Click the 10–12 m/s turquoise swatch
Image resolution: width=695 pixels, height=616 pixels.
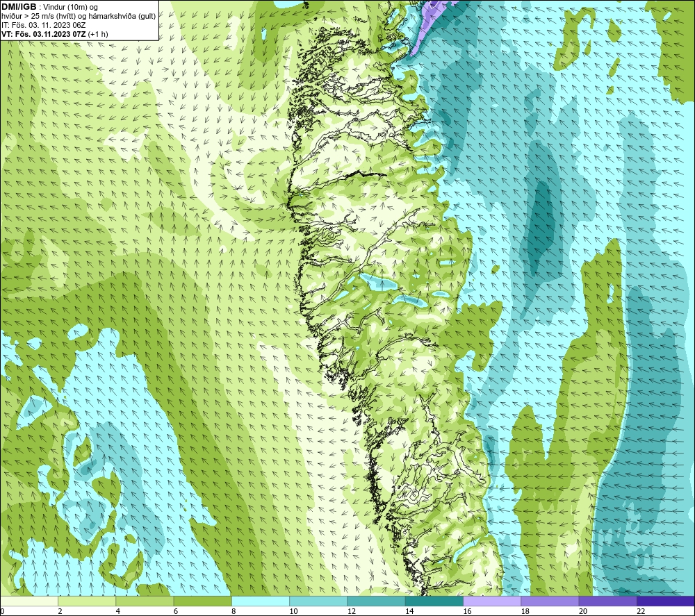[x=318, y=601]
